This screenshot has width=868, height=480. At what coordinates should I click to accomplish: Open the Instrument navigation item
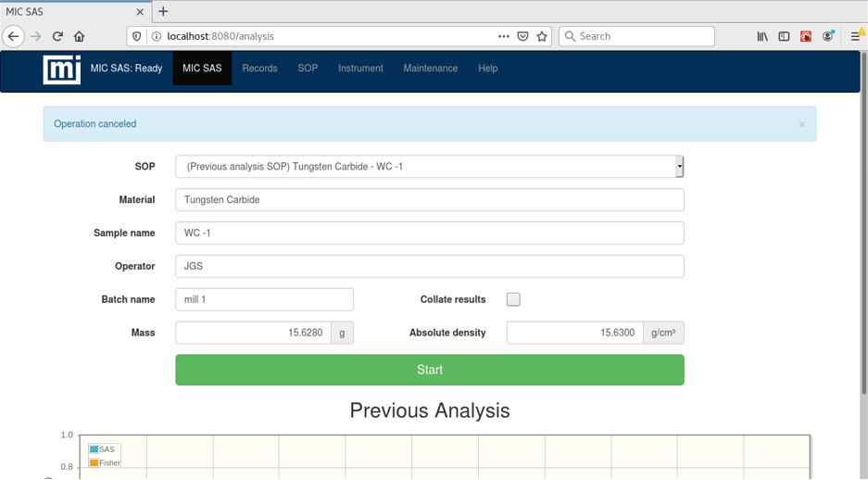click(360, 69)
